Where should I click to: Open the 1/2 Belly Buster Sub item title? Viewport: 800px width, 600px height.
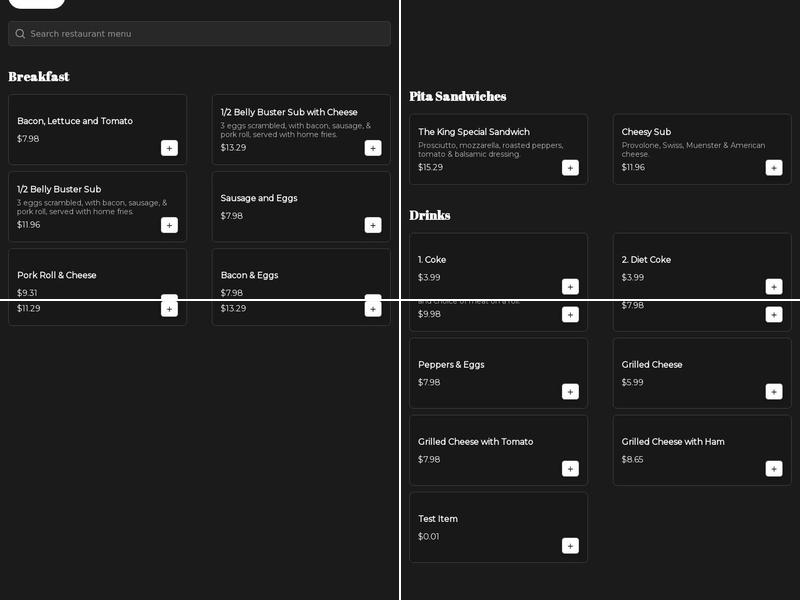[59, 189]
